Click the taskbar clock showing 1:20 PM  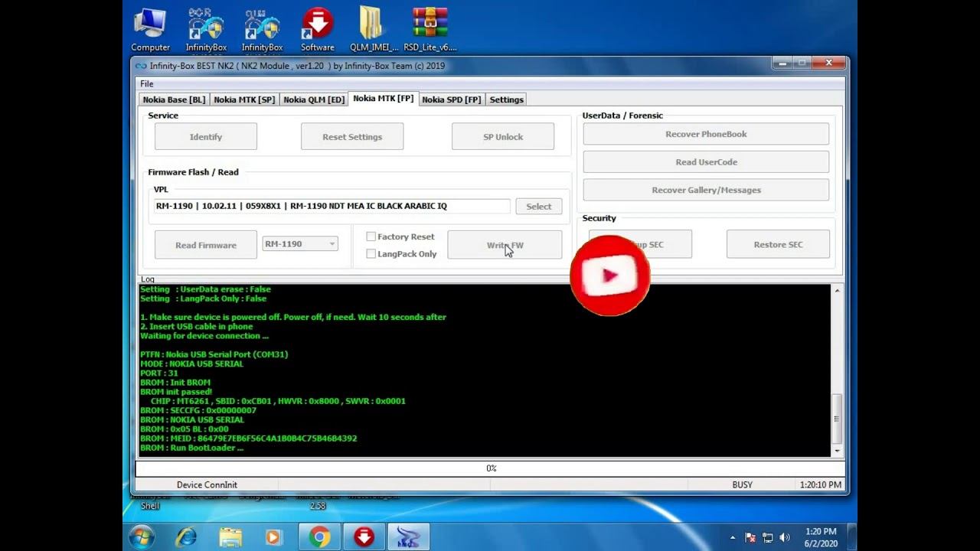(x=821, y=537)
